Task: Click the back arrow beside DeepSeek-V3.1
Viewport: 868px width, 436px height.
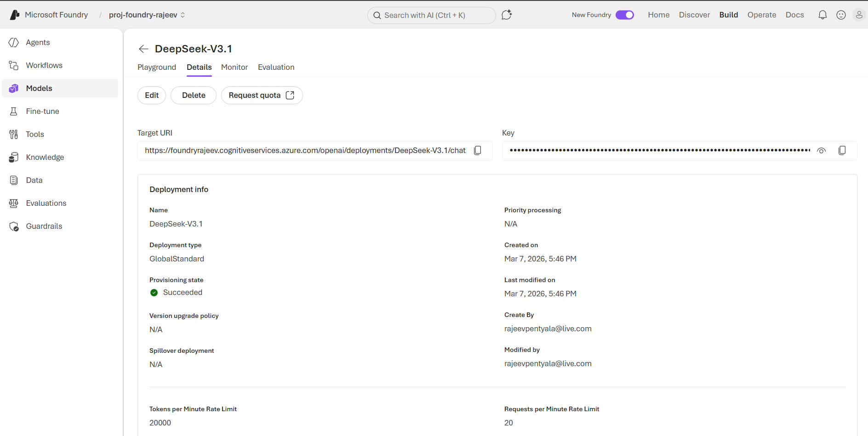Action: click(x=143, y=49)
